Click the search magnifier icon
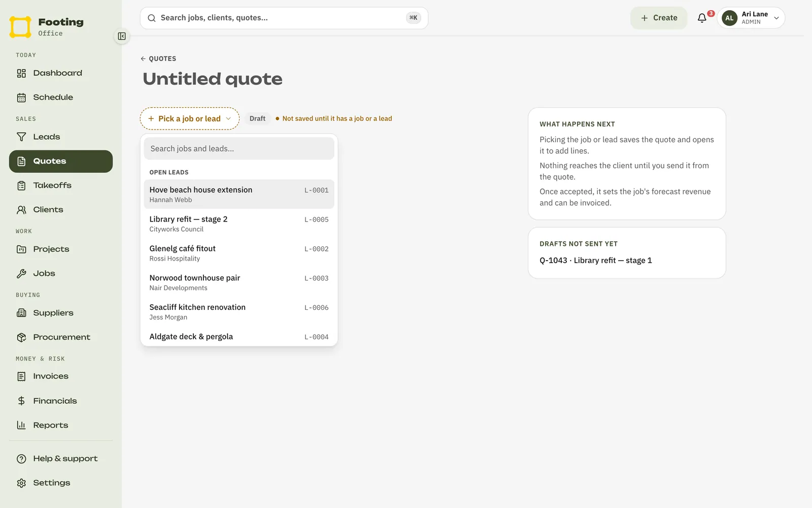 tap(151, 18)
